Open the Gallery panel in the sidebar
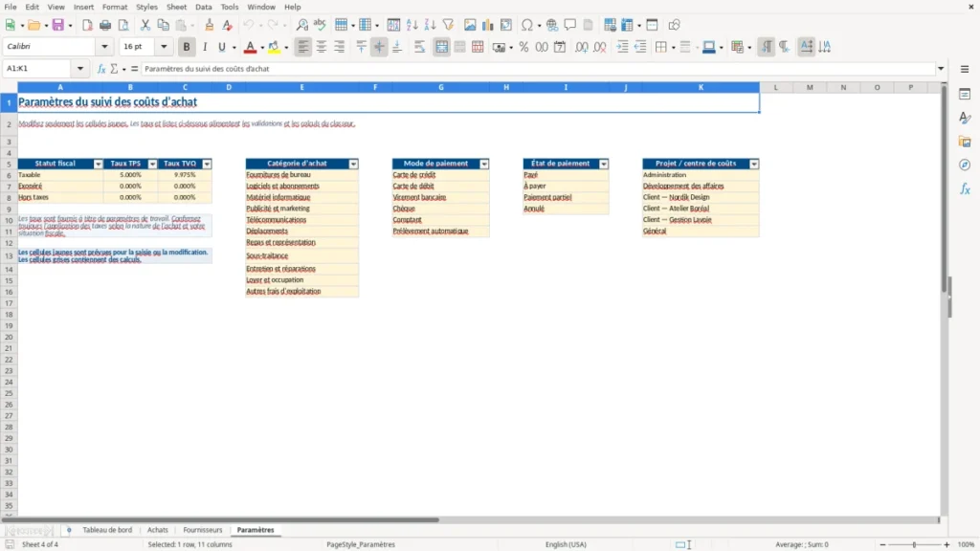 click(965, 142)
